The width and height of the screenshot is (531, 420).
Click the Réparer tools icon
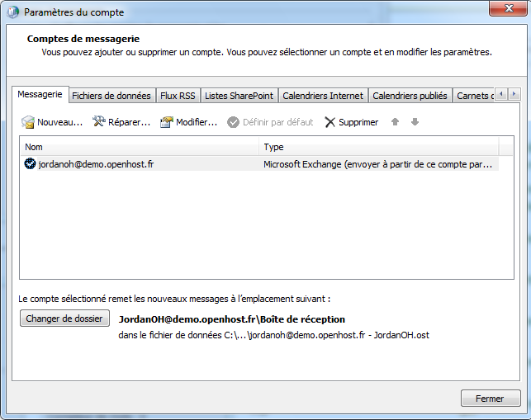tap(99, 121)
